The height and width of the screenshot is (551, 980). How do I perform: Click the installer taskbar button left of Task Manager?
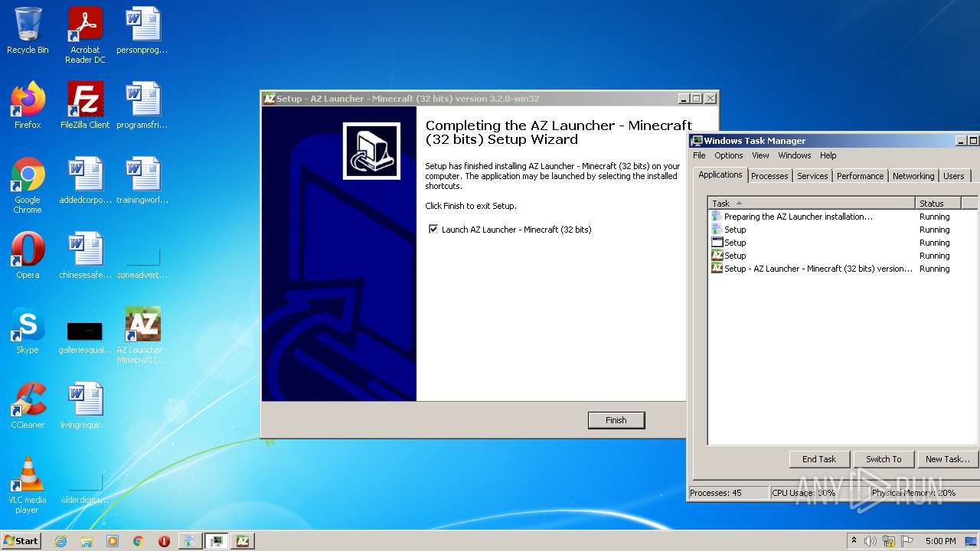tap(191, 541)
